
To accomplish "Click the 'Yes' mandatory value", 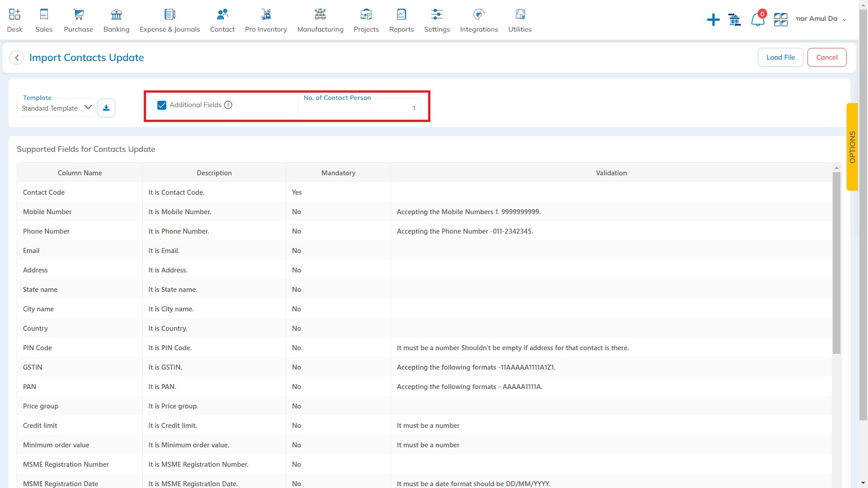I will tap(297, 192).
